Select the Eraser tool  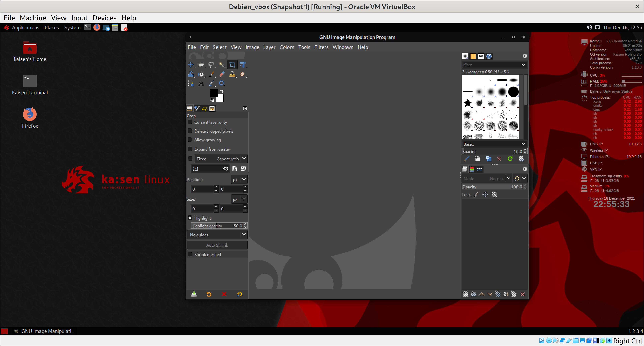click(x=222, y=74)
